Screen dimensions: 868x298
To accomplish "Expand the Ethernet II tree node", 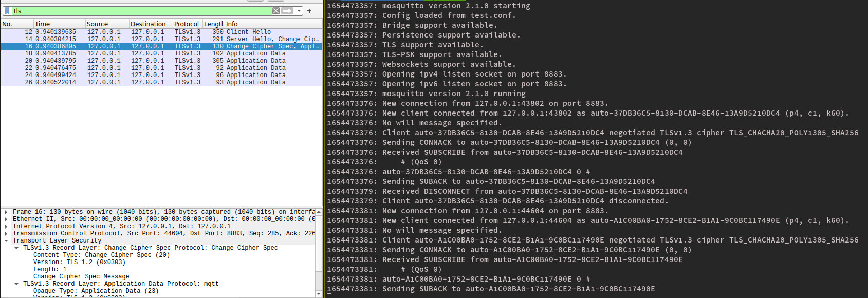I will click(x=6, y=219).
